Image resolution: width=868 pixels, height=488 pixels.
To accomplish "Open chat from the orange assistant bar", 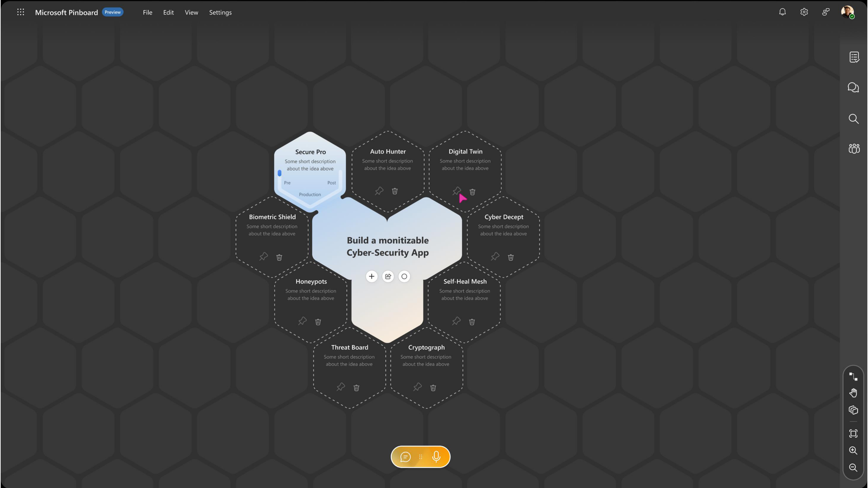I will pyautogui.click(x=405, y=457).
